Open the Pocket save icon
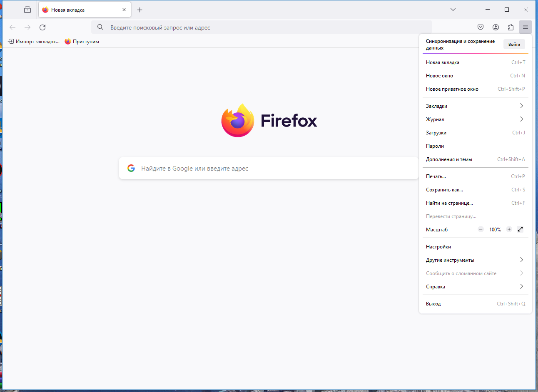Screen dimensions: 538x392 tap(481, 27)
